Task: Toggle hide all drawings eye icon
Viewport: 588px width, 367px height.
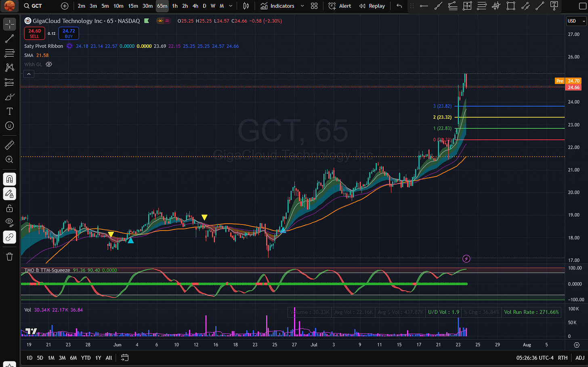Action: 10,222
